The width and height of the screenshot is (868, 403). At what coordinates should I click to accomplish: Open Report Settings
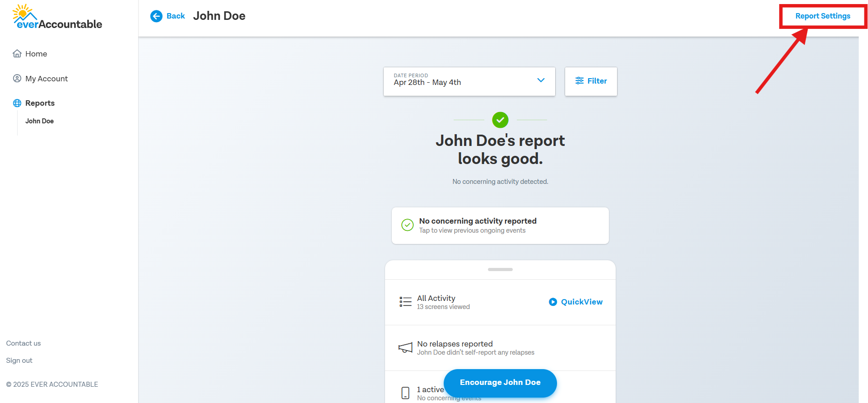pyautogui.click(x=822, y=16)
